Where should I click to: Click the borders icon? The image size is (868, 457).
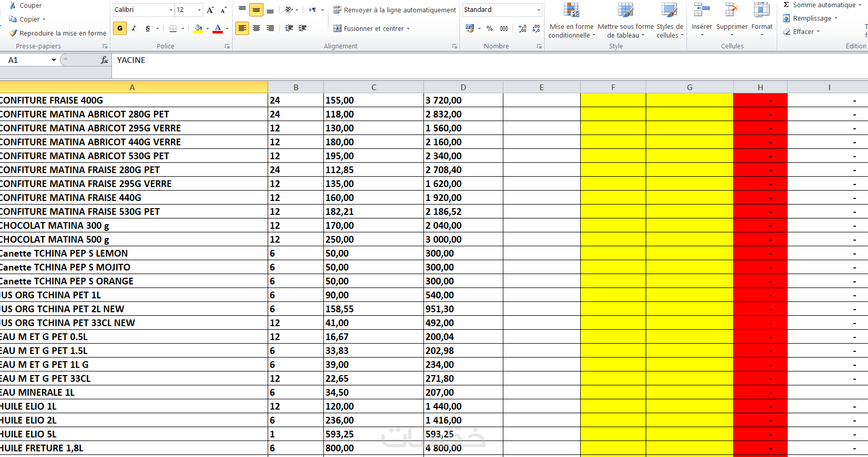tap(173, 28)
